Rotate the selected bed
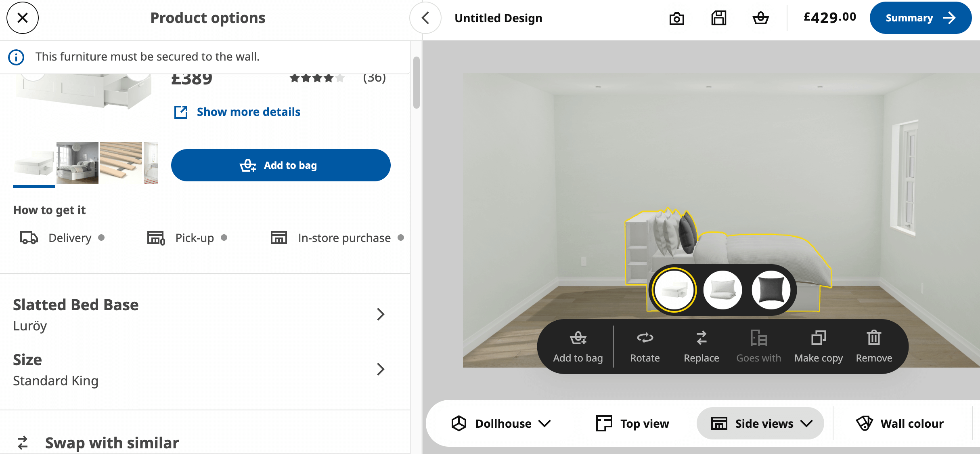 [645, 346]
